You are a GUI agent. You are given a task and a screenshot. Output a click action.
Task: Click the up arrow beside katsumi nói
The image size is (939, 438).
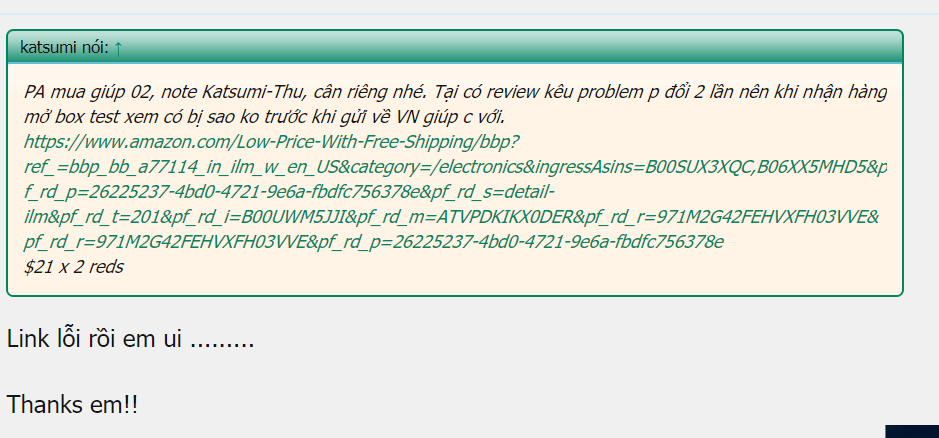(x=118, y=48)
